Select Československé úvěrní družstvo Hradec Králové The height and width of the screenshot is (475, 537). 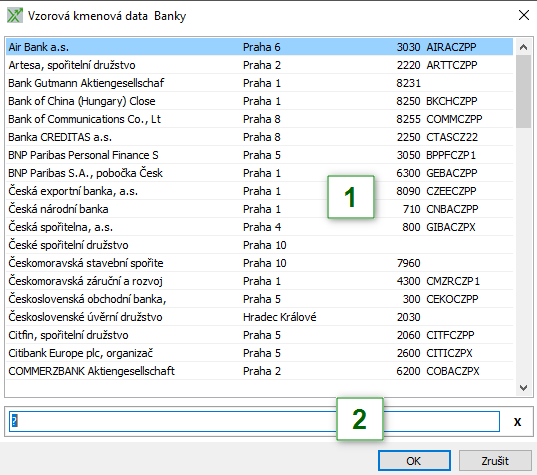click(x=259, y=317)
